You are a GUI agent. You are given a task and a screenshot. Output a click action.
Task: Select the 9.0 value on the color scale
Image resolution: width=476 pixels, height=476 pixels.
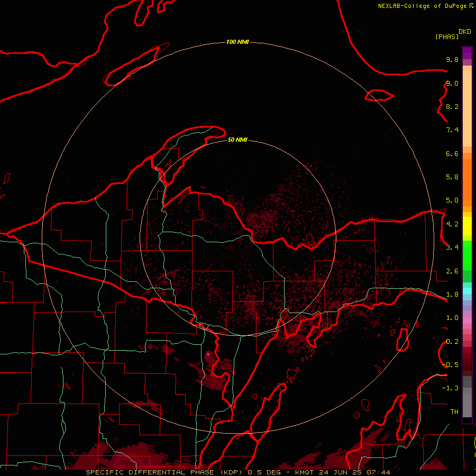tap(452, 84)
